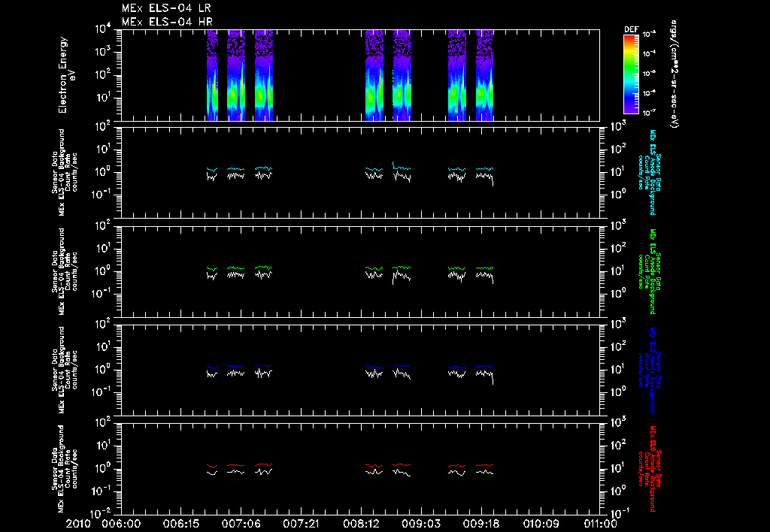Click the "008:12" time axis label
This screenshot has height=532, width=770.
[360, 524]
